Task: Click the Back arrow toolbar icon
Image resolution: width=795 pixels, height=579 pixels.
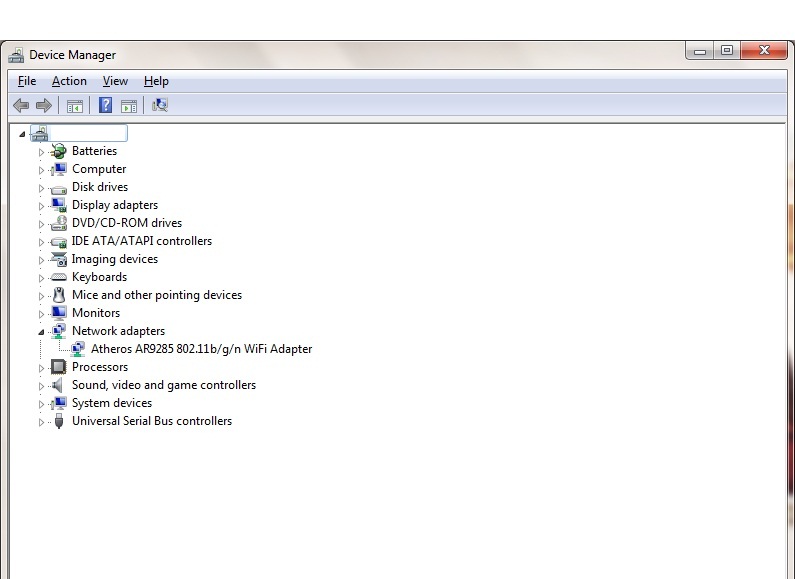Action: [x=21, y=105]
